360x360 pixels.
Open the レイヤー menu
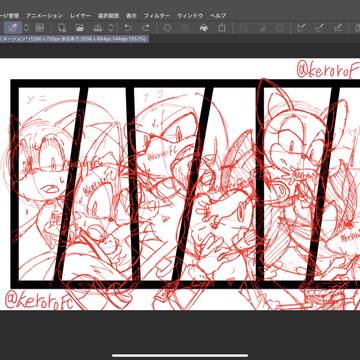click(x=80, y=16)
